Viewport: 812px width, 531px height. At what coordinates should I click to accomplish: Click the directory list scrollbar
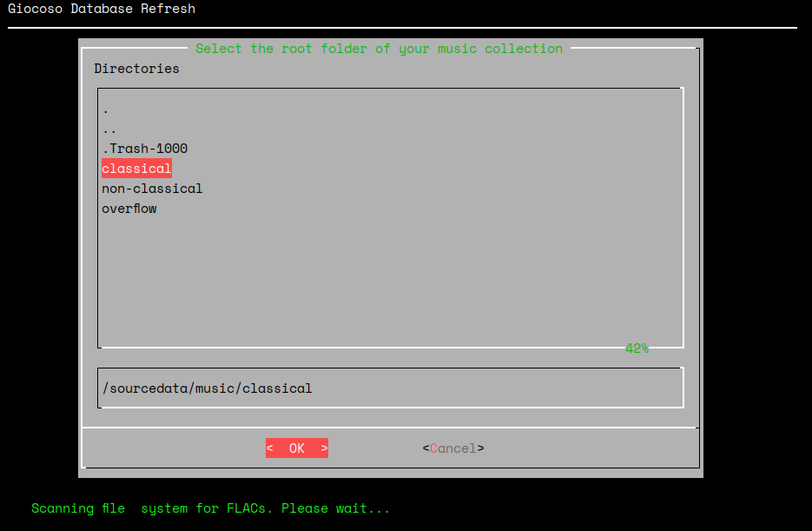coord(683,217)
